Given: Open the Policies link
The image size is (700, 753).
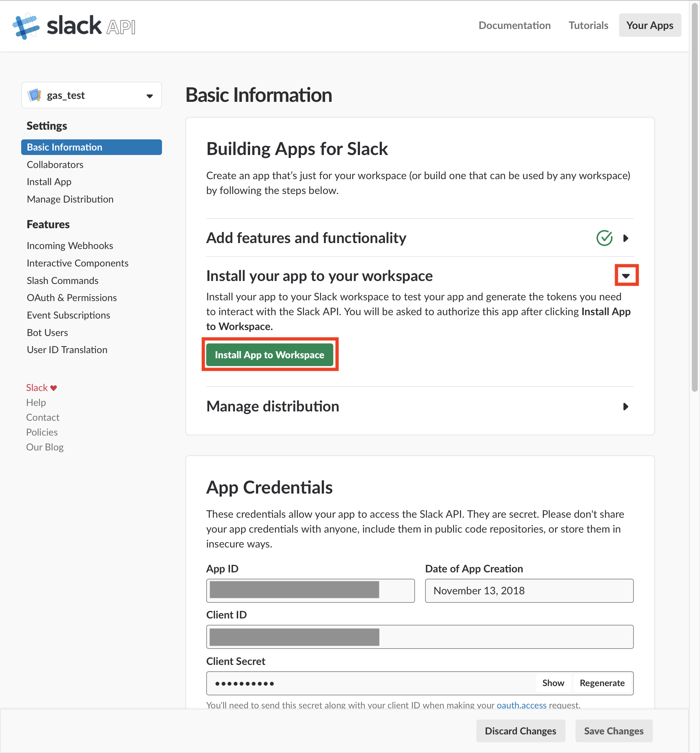Looking at the screenshot, I should pos(42,432).
